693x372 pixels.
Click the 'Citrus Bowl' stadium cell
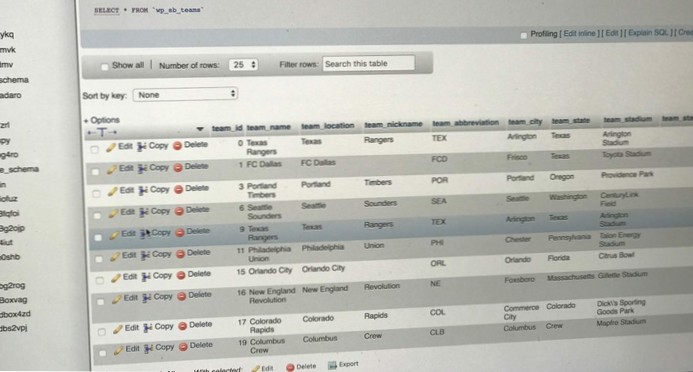616,255
